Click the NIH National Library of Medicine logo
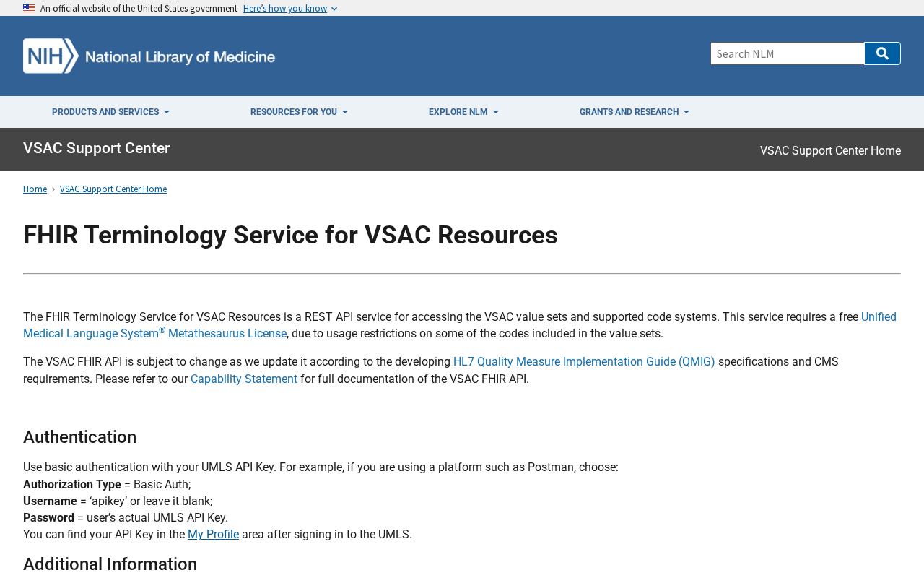Image resolution: width=924 pixels, height=578 pixels. click(x=149, y=56)
